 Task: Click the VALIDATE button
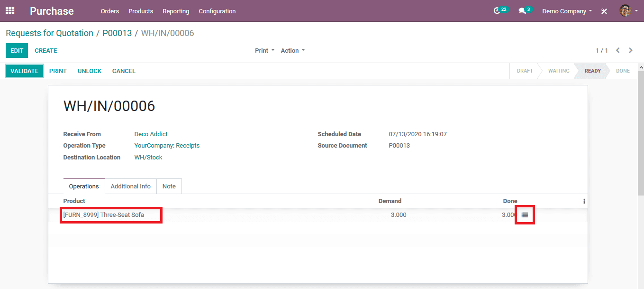tap(25, 71)
